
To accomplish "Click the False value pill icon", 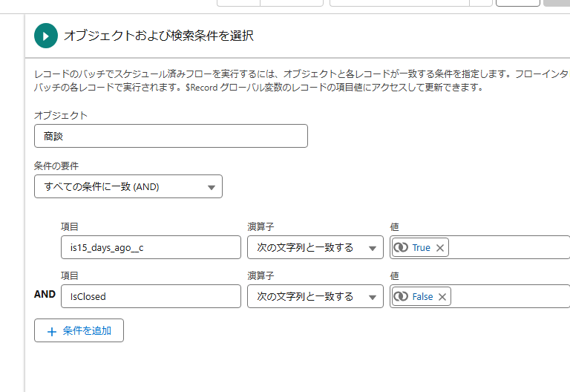I will point(401,297).
